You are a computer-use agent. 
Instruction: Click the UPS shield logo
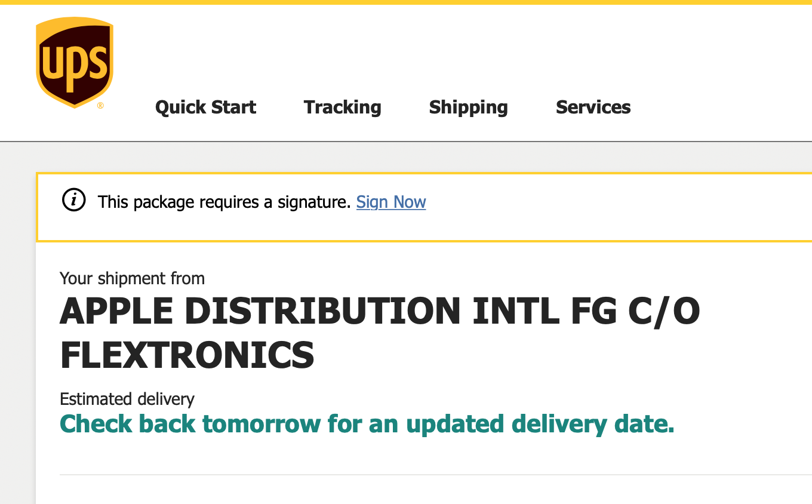click(74, 62)
